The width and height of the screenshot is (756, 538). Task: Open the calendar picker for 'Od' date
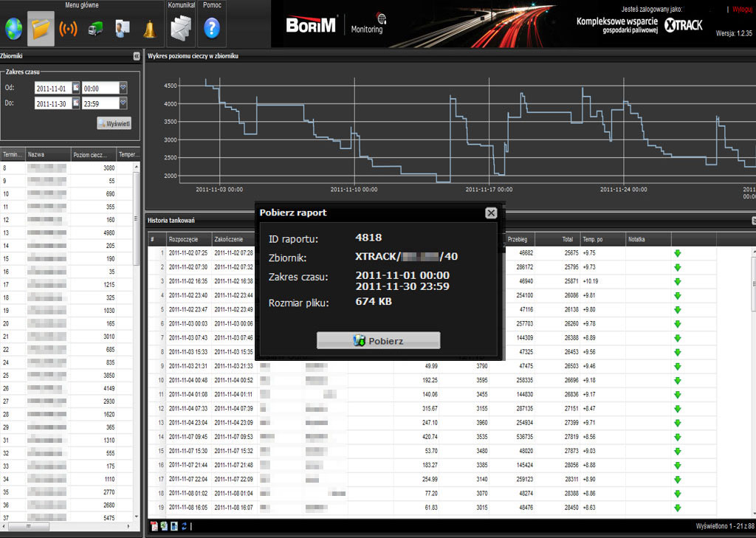tap(75, 88)
